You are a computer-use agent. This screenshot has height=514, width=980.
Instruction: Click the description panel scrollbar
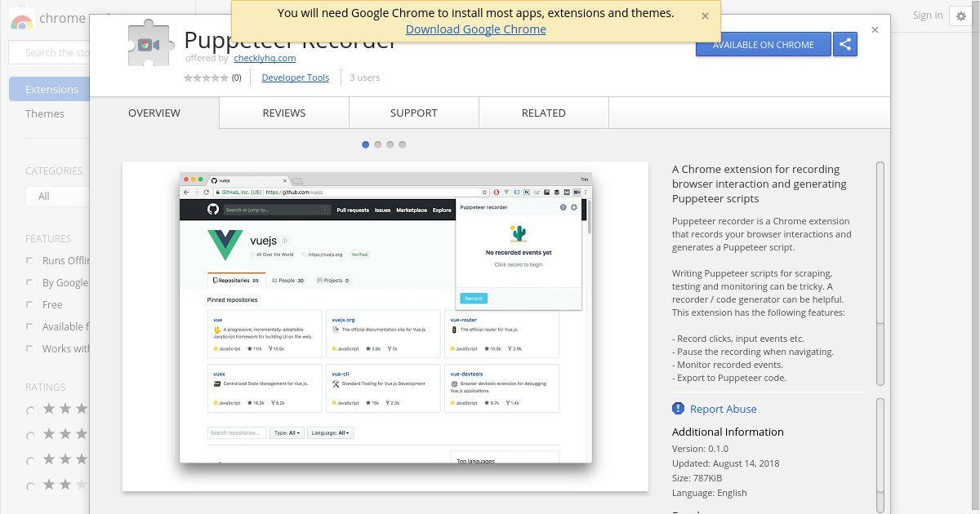[x=880, y=273]
